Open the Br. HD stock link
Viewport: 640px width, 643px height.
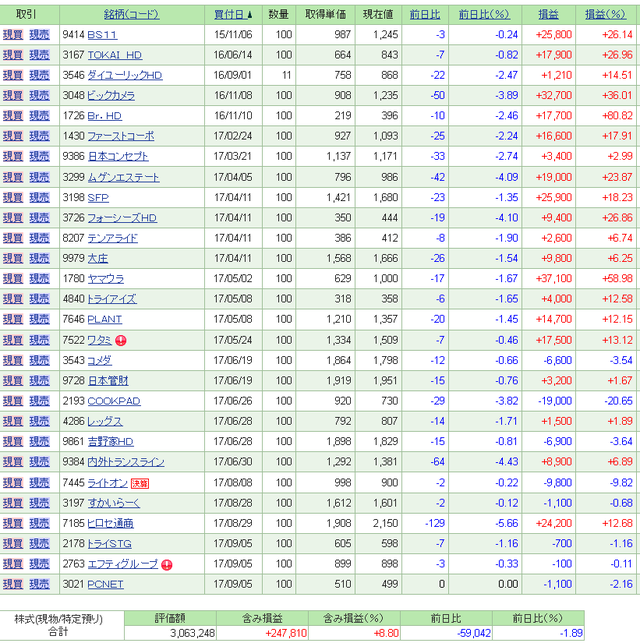coord(105,116)
